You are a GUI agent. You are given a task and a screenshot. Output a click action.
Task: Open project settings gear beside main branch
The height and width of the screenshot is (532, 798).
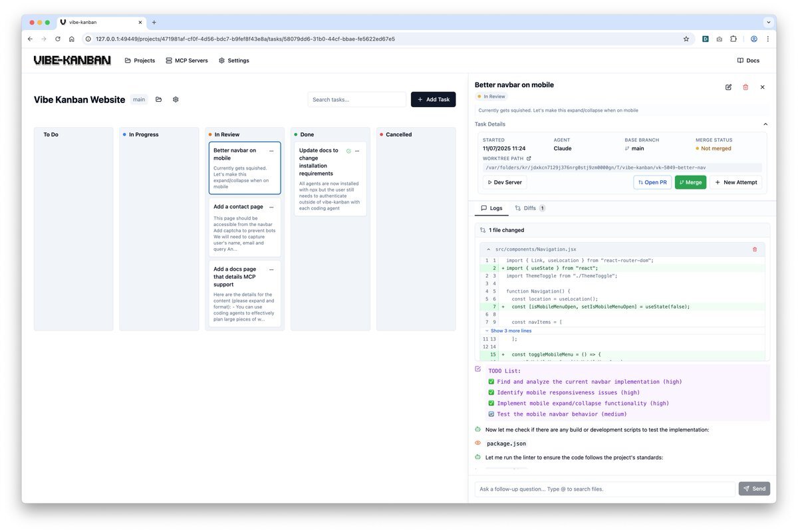176,100
